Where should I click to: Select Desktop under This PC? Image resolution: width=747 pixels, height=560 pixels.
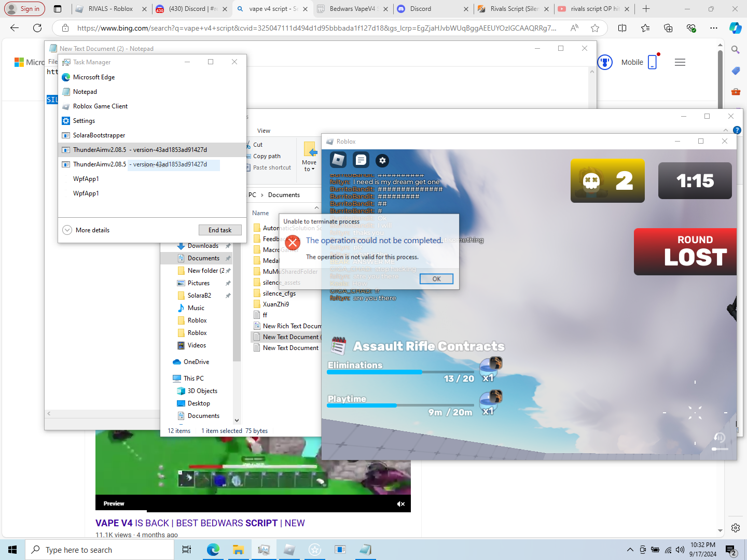199,403
